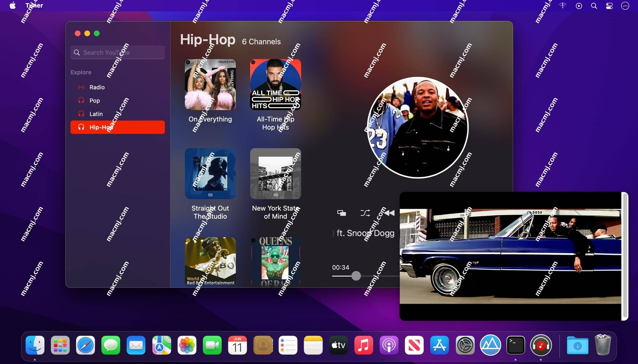Viewport: 638px width, 364px height.
Task: Open Calendar from the Dock
Action: [x=237, y=345]
